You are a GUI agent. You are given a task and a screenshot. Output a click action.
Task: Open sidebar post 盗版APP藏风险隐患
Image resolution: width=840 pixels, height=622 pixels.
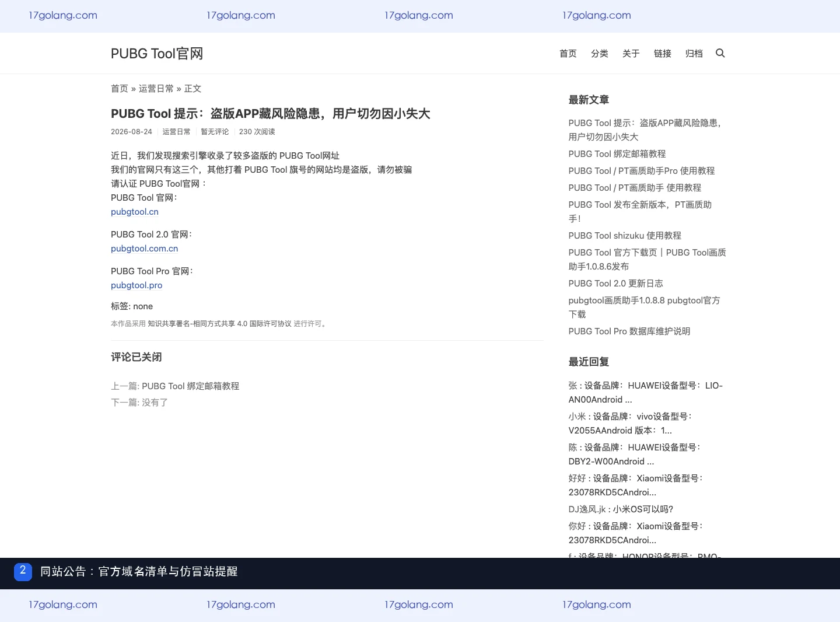pos(646,130)
